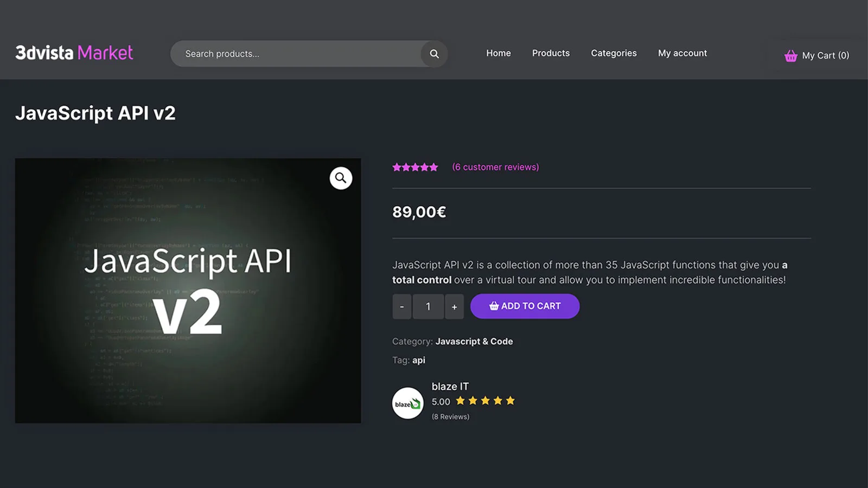Click the 3dvista Market logo
This screenshot has height=488, width=868.
click(73, 53)
